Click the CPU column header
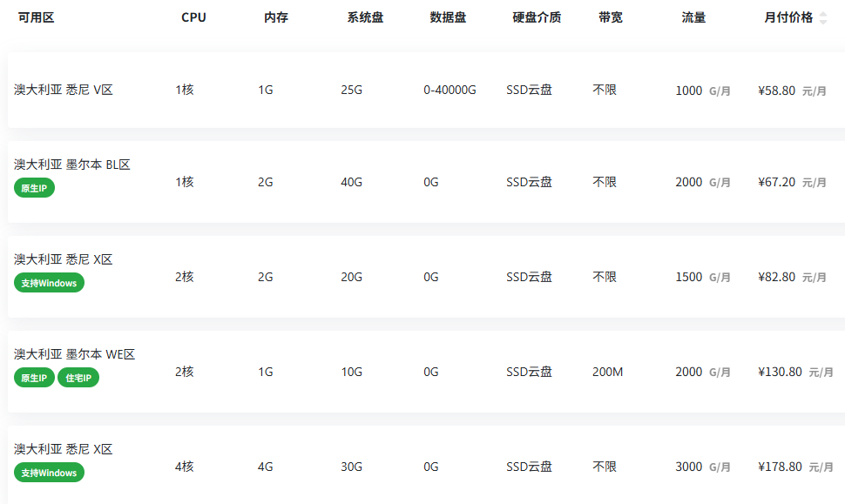Image resolution: width=845 pixels, height=504 pixels. [x=193, y=17]
